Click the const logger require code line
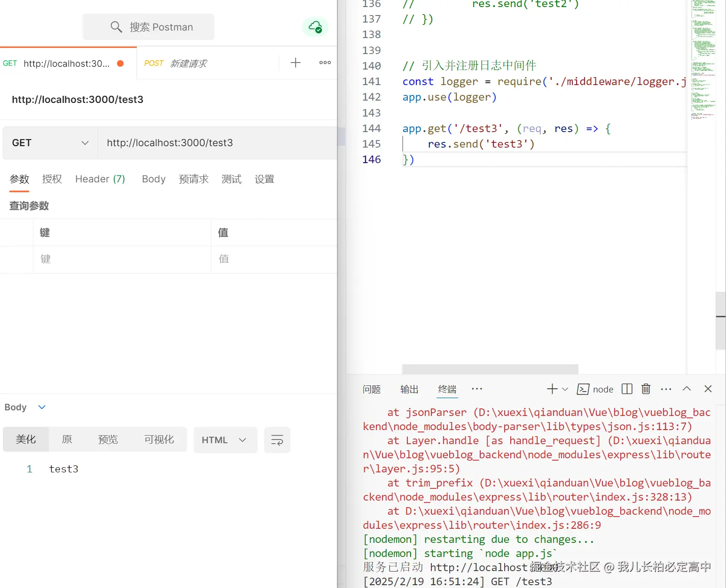 pos(544,82)
